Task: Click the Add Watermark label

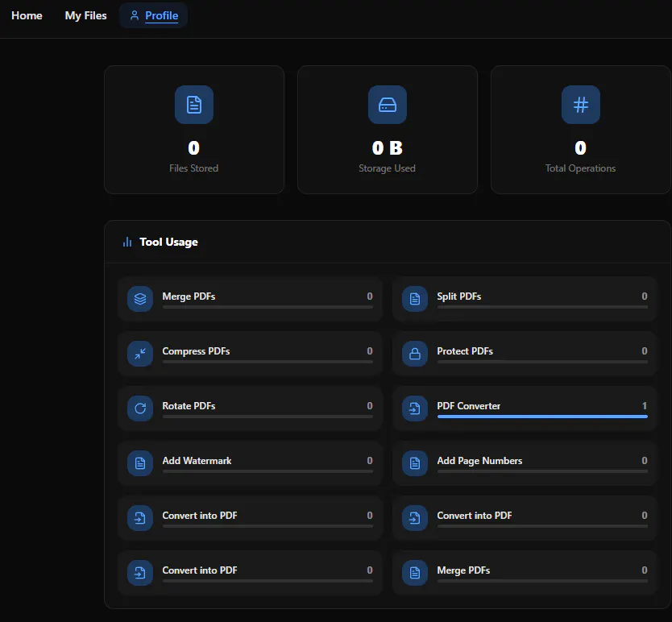Action: (x=197, y=461)
